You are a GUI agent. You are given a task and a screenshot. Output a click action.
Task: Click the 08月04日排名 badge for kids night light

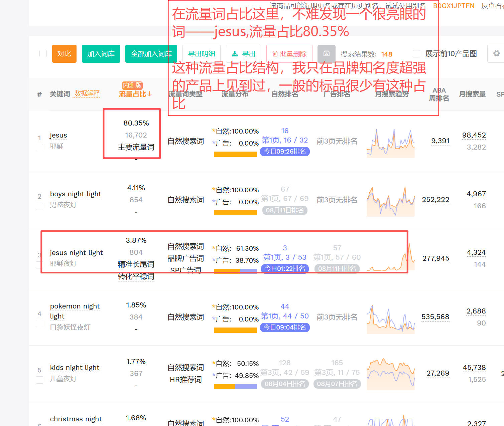[x=285, y=384]
